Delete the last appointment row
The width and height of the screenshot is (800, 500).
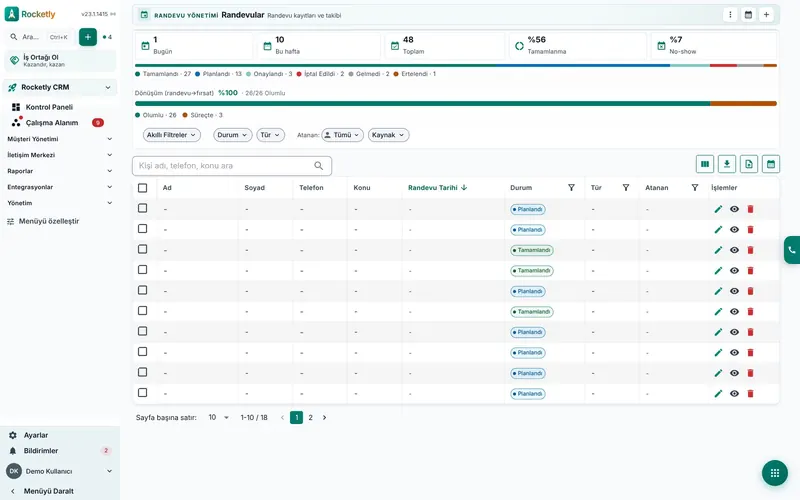(x=750, y=393)
